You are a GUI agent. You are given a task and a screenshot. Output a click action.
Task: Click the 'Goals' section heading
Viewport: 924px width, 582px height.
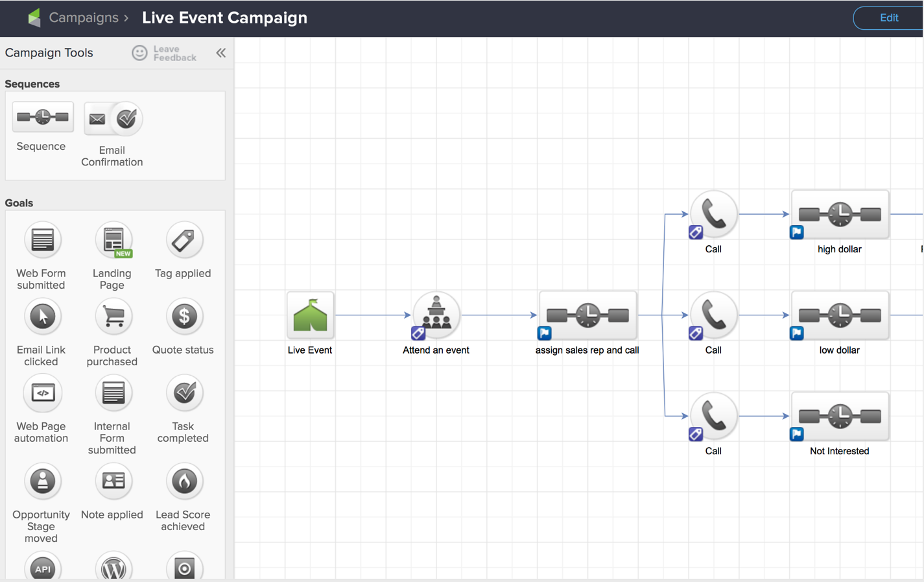coord(19,203)
